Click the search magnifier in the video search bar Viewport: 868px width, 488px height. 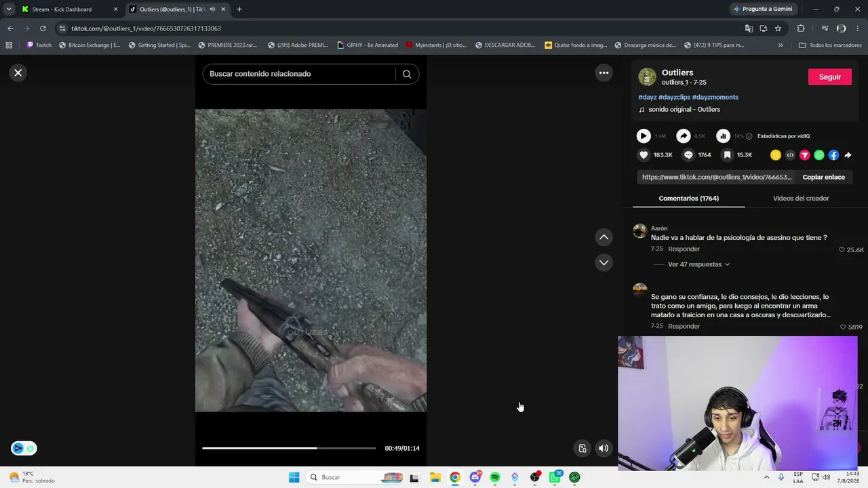(x=407, y=74)
